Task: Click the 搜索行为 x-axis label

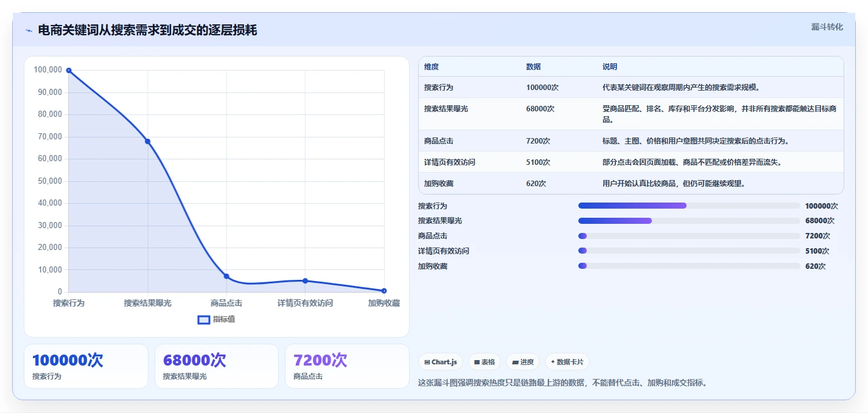Action: [x=69, y=303]
